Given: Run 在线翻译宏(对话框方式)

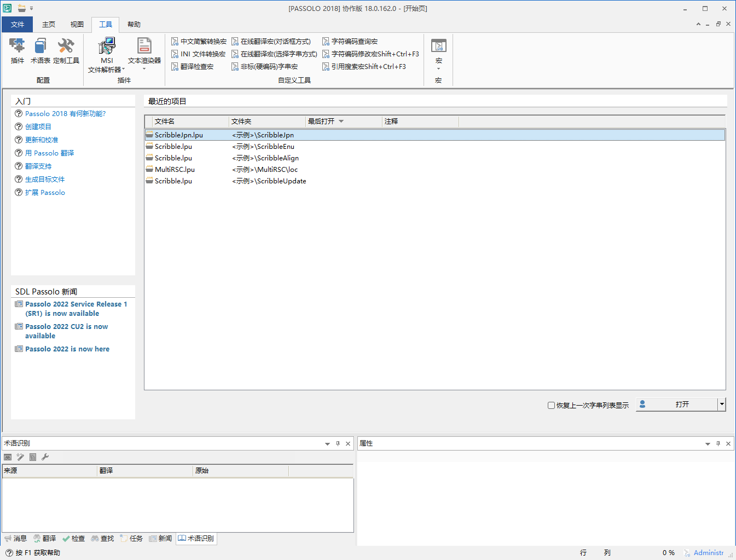Looking at the screenshot, I should pyautogui.click(x=271, y=42).
